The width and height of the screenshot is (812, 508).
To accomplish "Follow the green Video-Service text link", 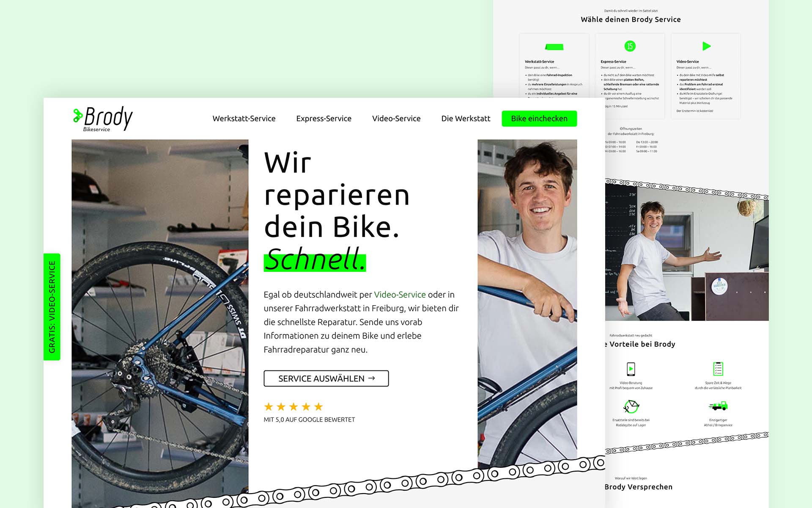I will pos(400,295).
